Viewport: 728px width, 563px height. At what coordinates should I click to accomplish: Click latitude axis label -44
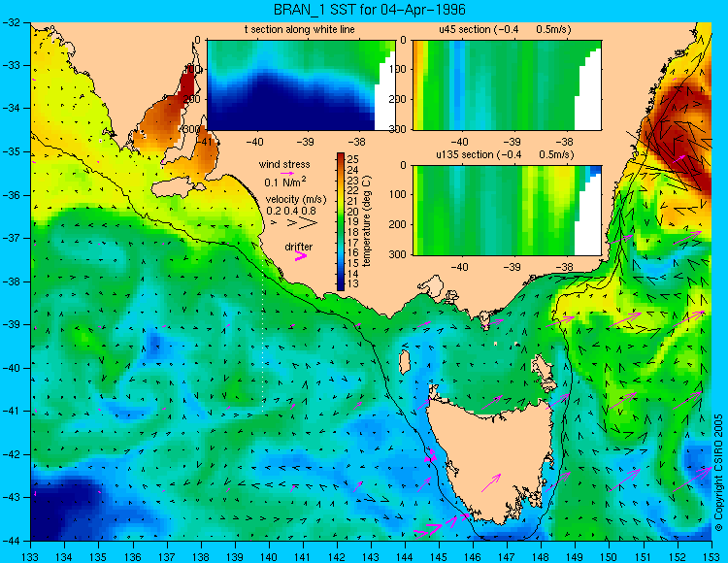pyautogui.click(x=11, y=541)
